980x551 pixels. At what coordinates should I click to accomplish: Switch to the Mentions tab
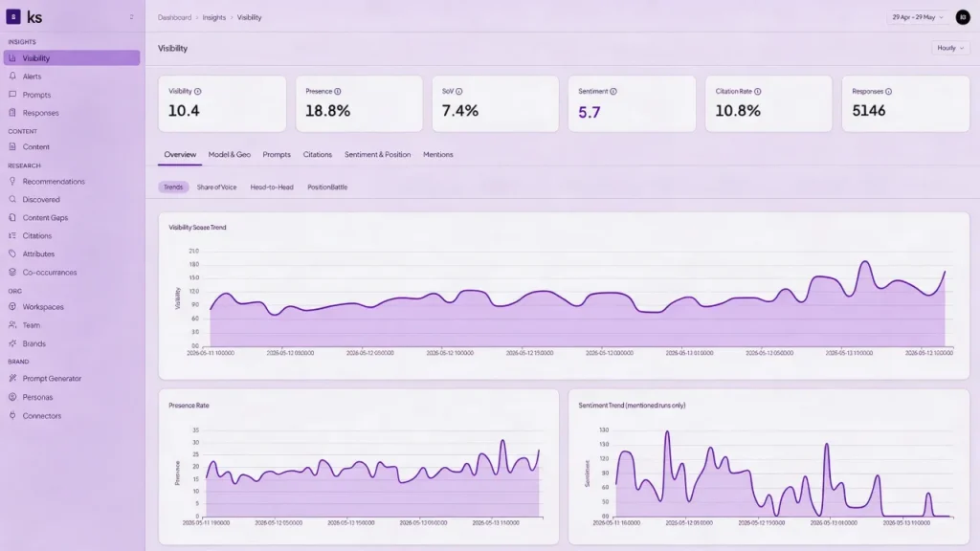(438, 154)
